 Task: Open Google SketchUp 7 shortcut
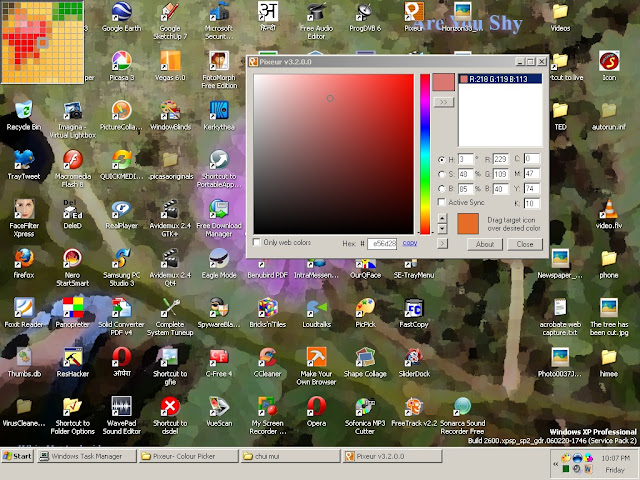170,21
